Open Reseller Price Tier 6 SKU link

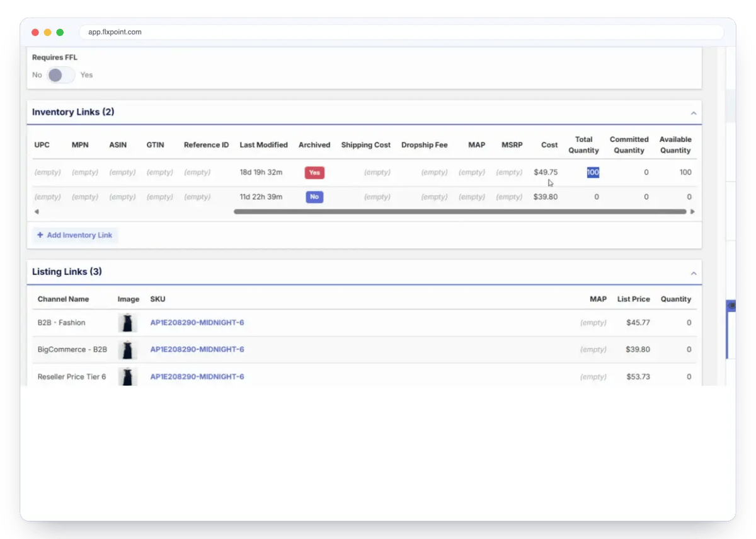pos(197,376)
